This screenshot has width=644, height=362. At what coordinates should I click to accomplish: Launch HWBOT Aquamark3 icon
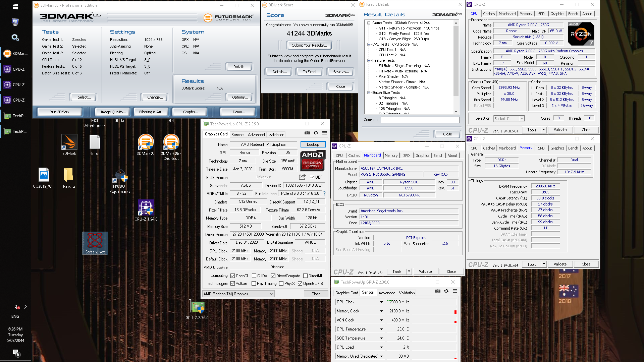click(120, 181)
